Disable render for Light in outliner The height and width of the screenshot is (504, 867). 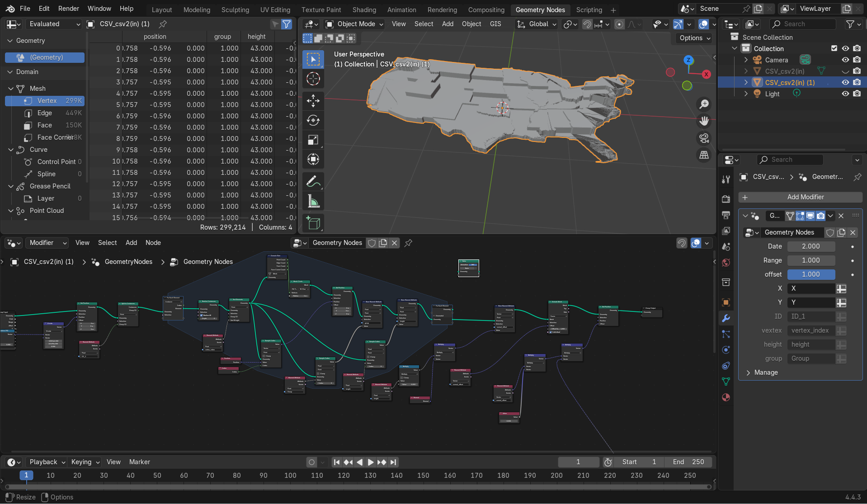tap(857, 94)
